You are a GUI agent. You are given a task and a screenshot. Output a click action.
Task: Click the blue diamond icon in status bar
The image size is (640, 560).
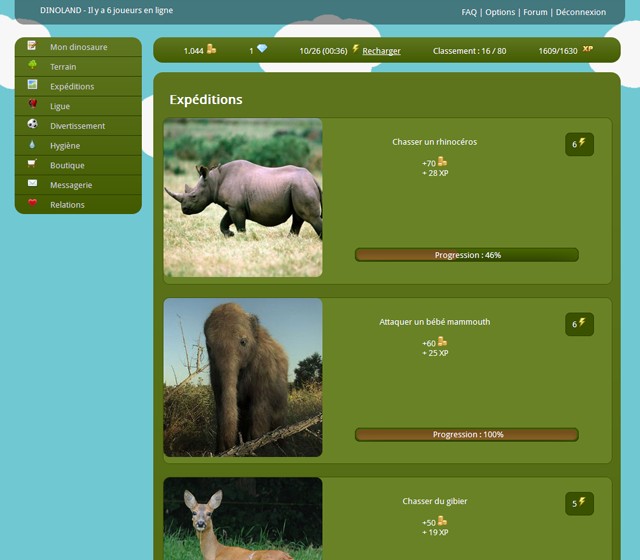pyautogui.click(x=262, y=49)
